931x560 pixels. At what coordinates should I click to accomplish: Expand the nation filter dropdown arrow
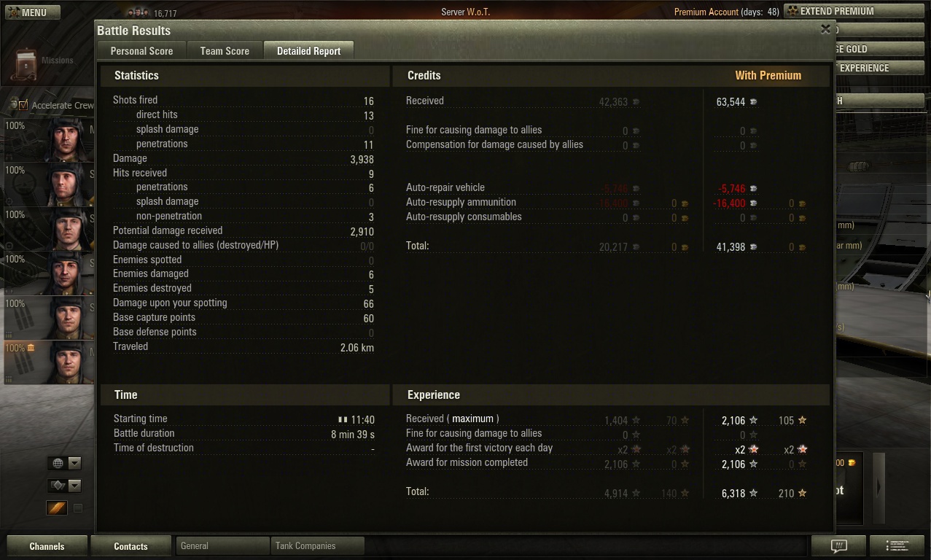click(74, 463)
